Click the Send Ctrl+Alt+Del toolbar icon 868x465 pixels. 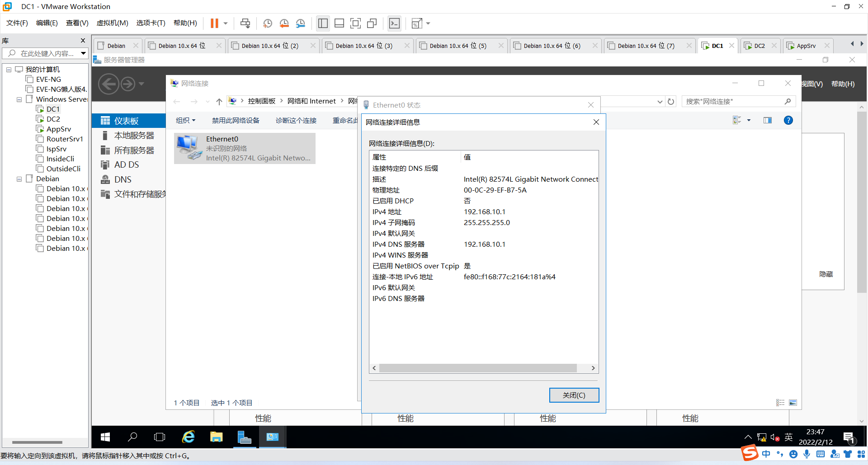point(245,23)
